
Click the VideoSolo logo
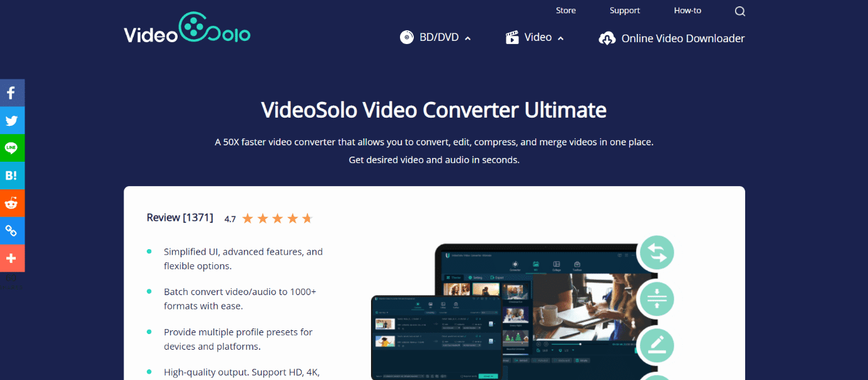(x=186, y=28)
